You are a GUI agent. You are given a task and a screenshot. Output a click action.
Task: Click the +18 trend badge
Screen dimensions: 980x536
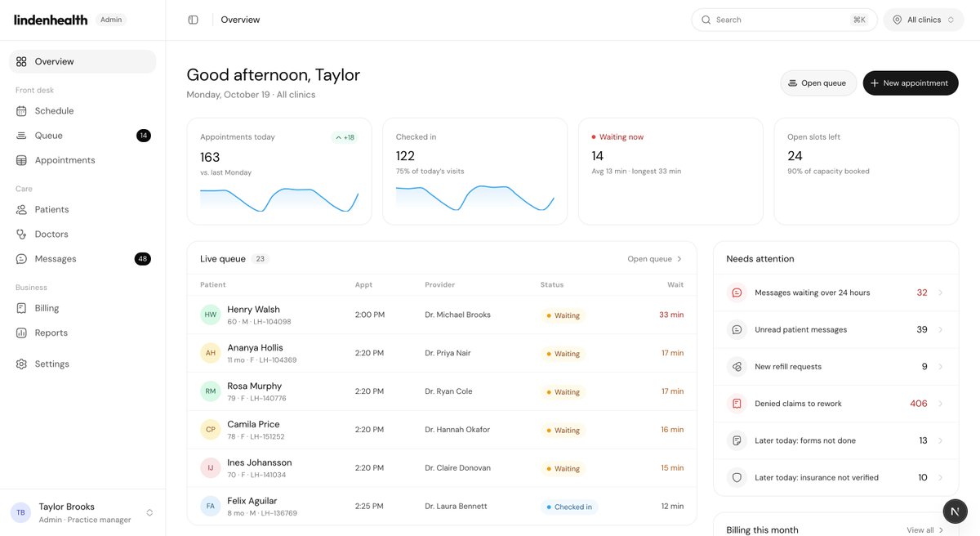(345, 137)
